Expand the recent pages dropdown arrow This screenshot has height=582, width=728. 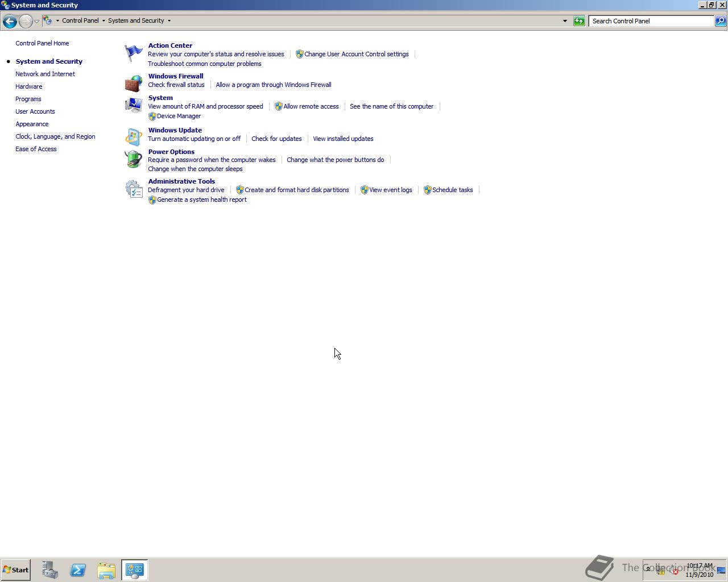coord(36,21)
